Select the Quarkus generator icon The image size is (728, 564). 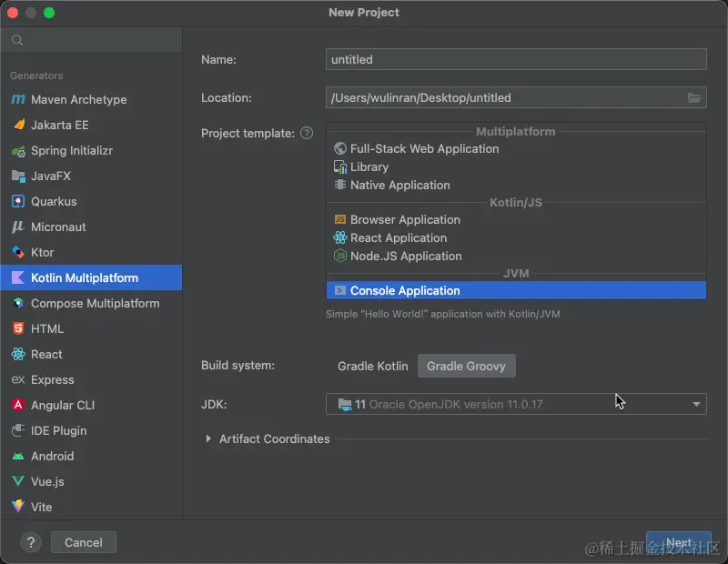(17, 201)
